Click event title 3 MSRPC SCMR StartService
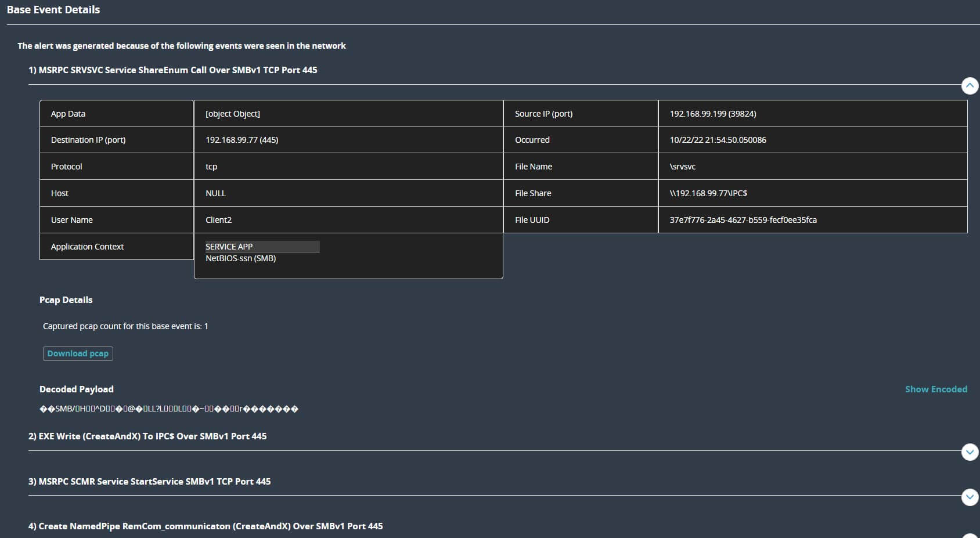The height and width of the screenshot is (538, 980). point(150,482)
